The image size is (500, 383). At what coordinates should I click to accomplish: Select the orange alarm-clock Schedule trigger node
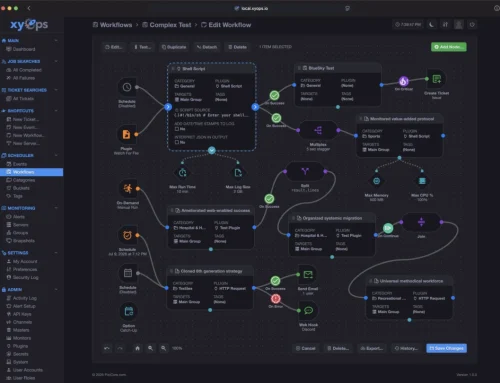pyautogui.click(x=127, y=235)
